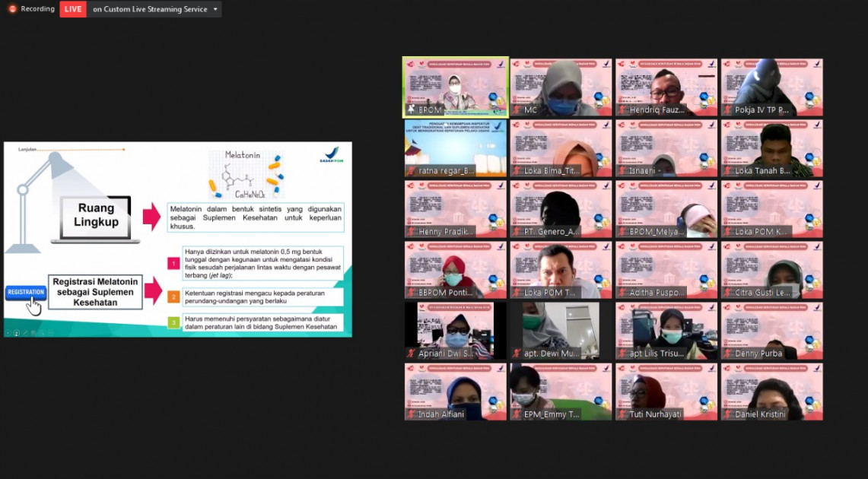This screenshot has width=868, height=479.
Task: Select the Citra Gusti Le participant video tile
Action: click(771, 269)
